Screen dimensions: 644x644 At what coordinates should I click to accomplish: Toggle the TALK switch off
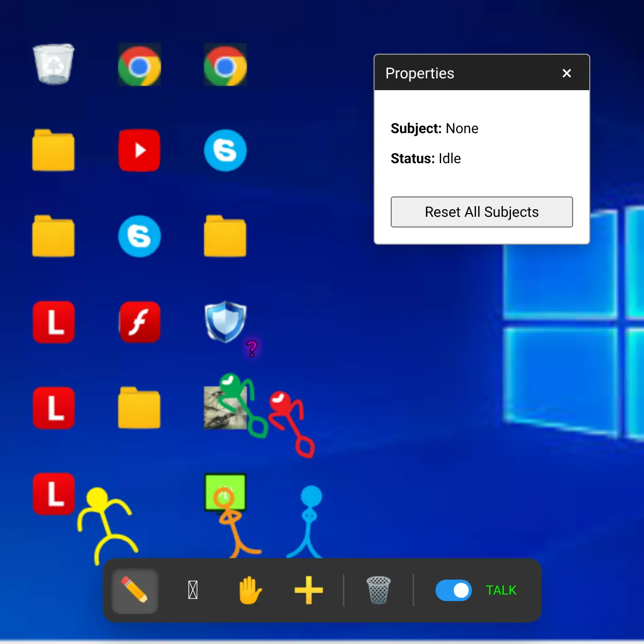point(453,590)
